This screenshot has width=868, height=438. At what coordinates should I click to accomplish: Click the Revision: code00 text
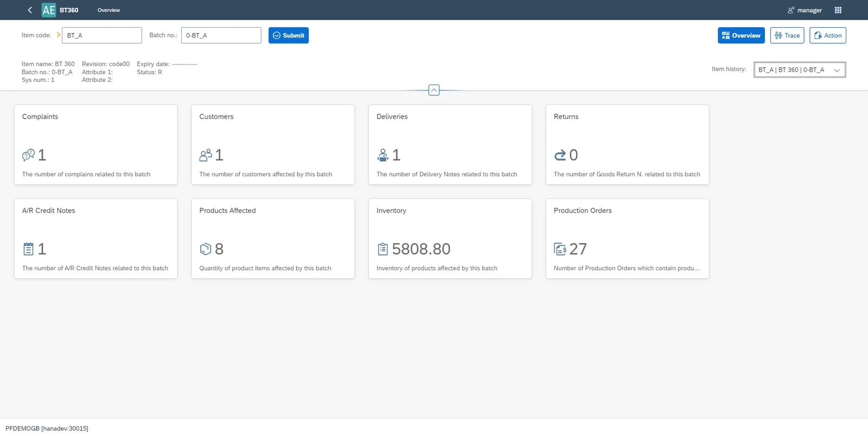[x=106, y=64]
